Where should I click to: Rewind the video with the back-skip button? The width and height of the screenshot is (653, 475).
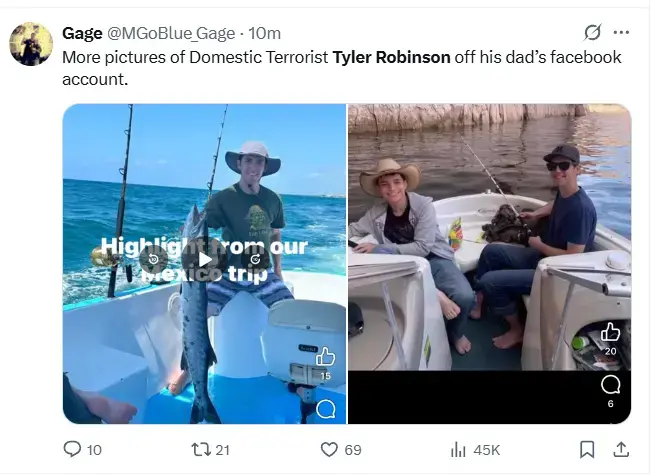pyautogui.click(x=153, y=259)
